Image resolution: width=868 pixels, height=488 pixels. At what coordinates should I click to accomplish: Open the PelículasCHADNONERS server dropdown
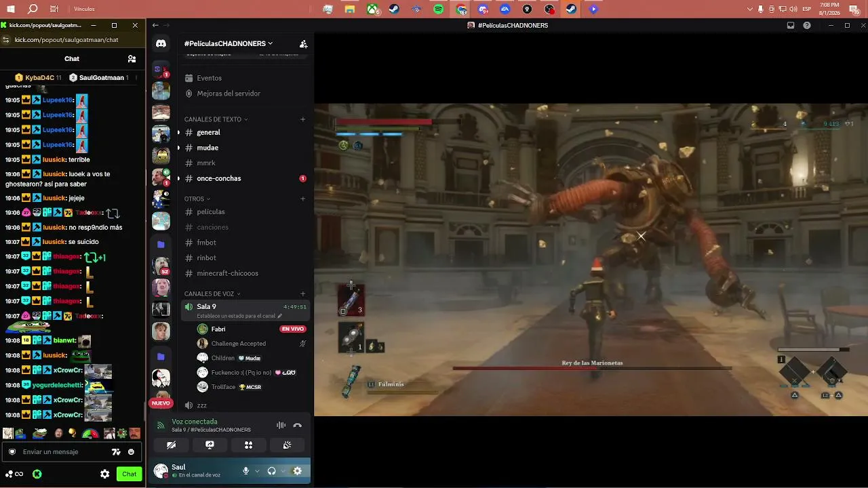(229, 43)
